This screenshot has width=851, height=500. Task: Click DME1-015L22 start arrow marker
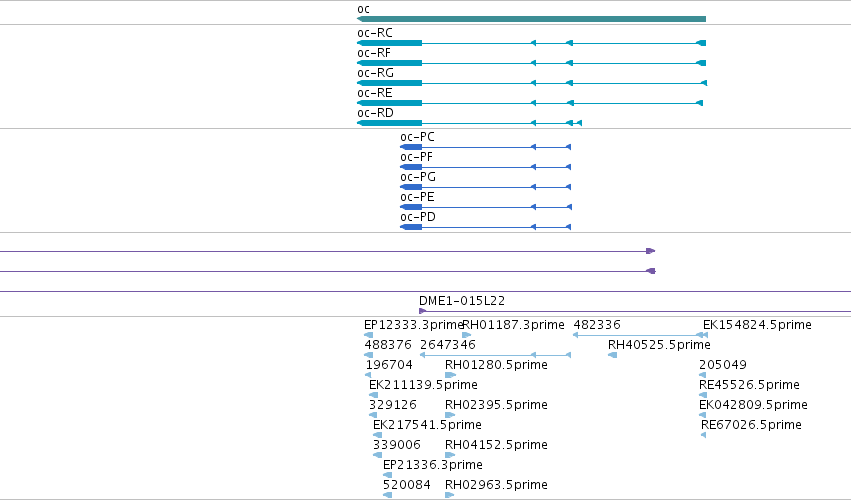(x=423, y=311)
